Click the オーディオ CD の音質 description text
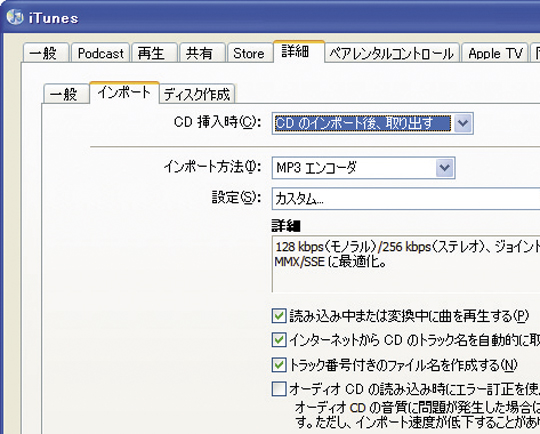 tap(417, 414)
